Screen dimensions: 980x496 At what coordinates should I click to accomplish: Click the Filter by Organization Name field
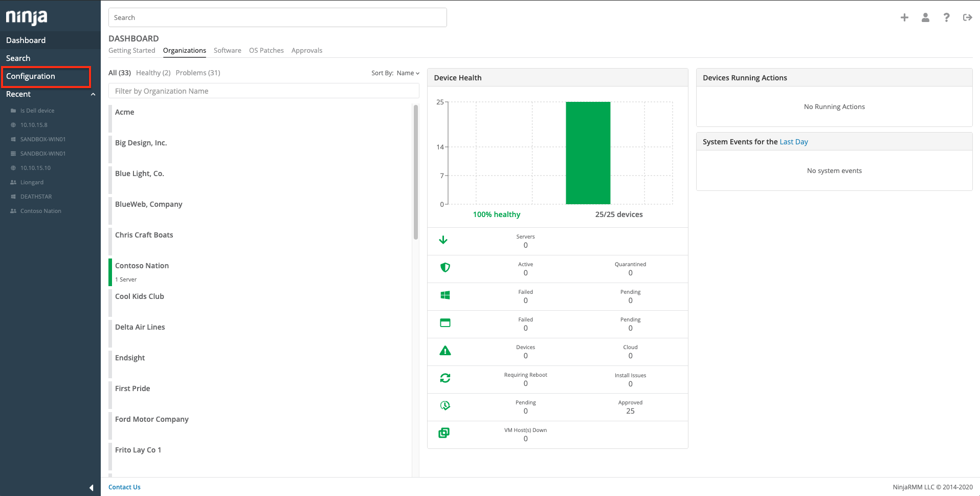tap(264, 91)
